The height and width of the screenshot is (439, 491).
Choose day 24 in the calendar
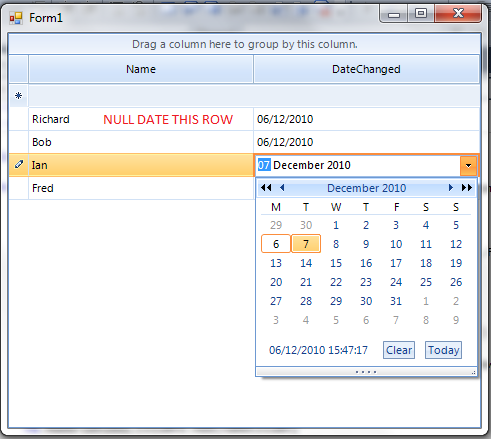pos(396,282)
